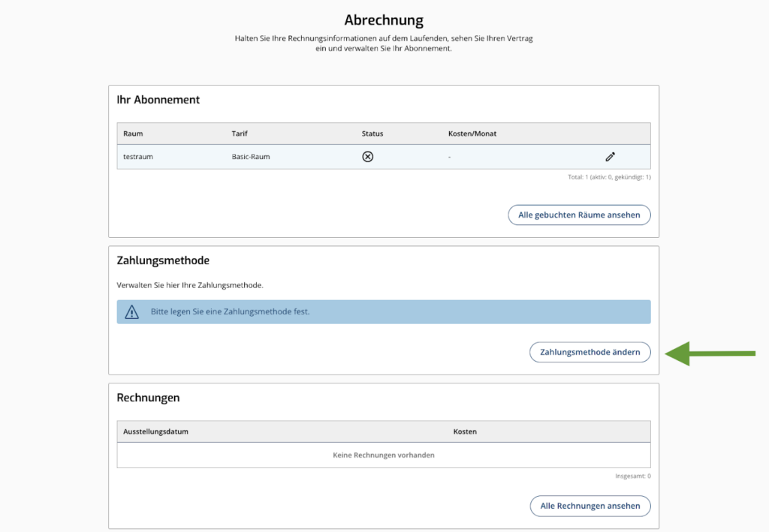Screen dimensions: 769x532
Task: Click the Keine Rechnungen vorhanden row
Action: tap(383, 455)
